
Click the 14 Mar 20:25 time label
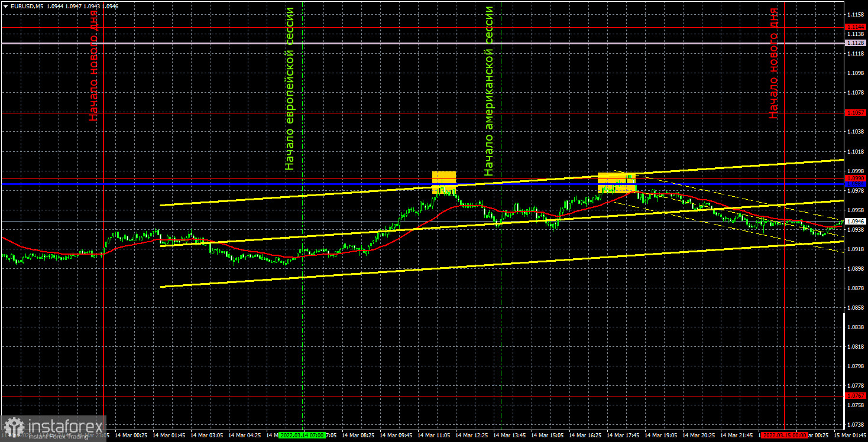click(x=699, y=435)
